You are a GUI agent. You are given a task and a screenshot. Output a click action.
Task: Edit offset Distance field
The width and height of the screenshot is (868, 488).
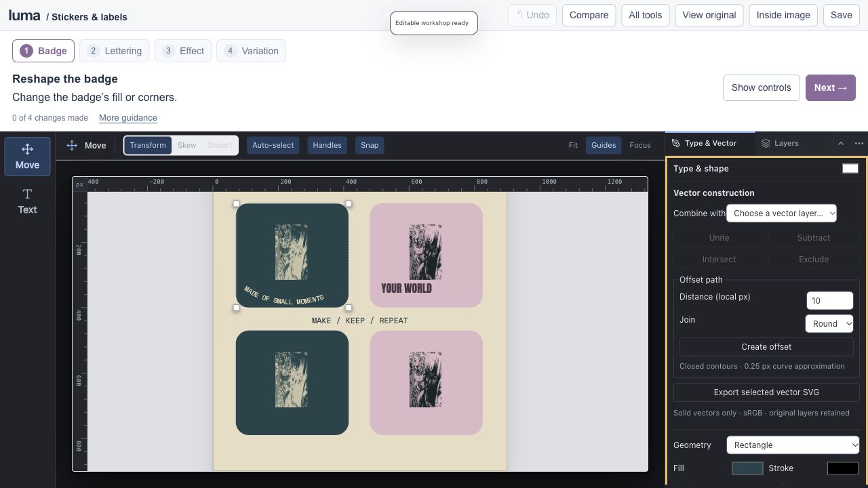point(829,300)
